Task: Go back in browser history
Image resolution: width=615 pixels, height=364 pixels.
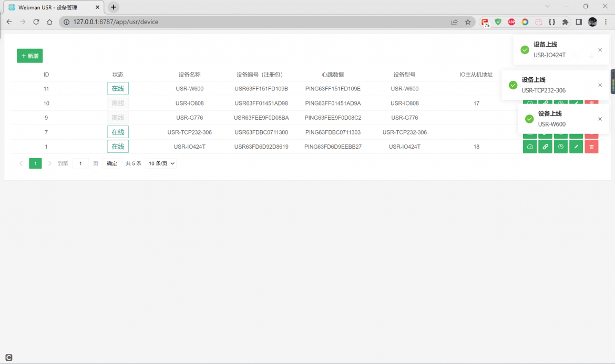Action: point(9,22)
